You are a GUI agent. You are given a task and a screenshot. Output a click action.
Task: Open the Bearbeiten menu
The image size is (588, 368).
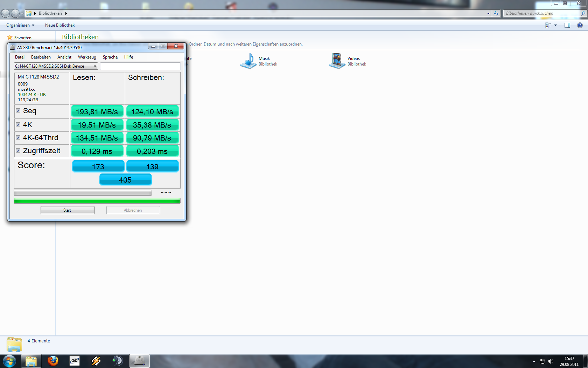click(x=41, y=57)
